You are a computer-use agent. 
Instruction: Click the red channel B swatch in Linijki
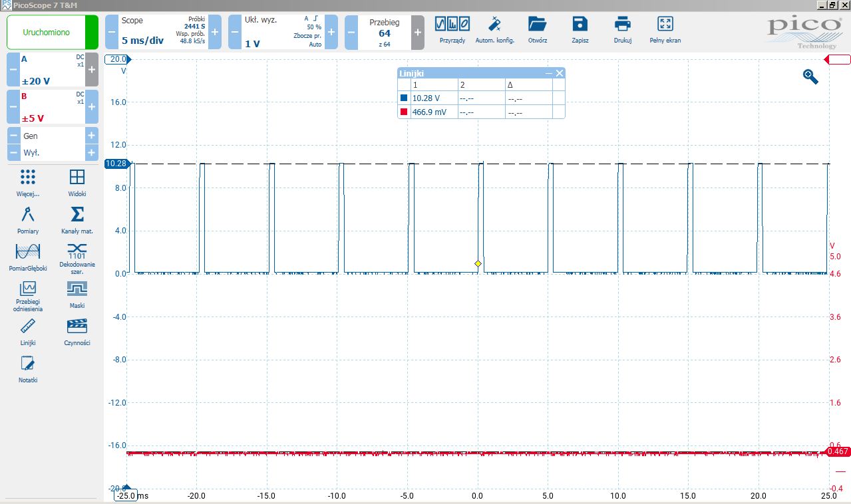pos(404,112)
